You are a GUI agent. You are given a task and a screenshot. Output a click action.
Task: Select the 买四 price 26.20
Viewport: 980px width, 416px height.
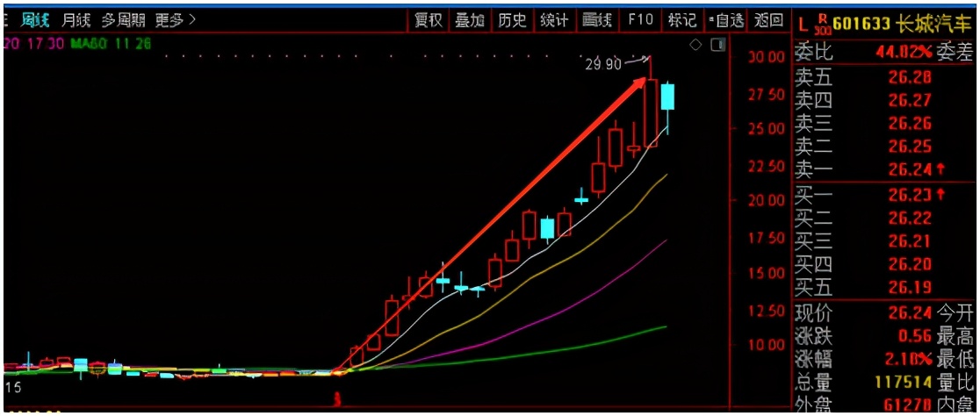911,264
